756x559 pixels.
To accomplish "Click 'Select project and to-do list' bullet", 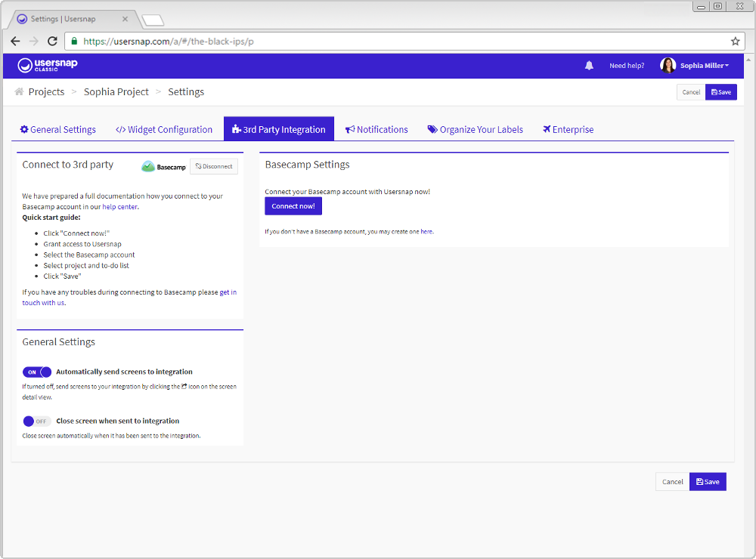I will click(86, 266).
